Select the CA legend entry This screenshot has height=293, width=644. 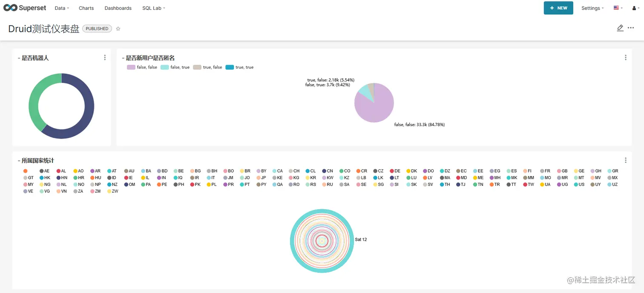tap(277, 171)
